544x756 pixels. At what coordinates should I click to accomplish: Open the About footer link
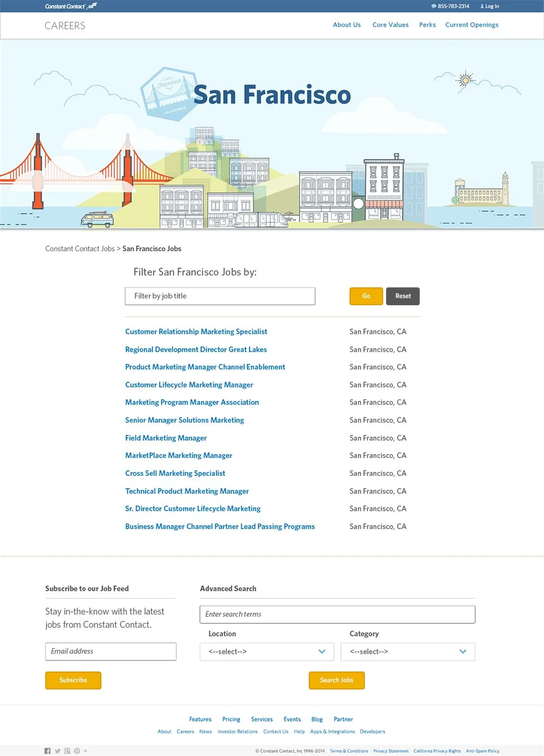(164, 732)
